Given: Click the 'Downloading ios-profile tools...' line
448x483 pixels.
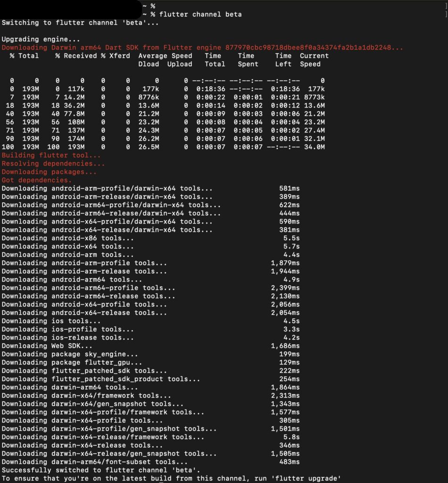Looking at the screenshot, I should click(68, 330).
